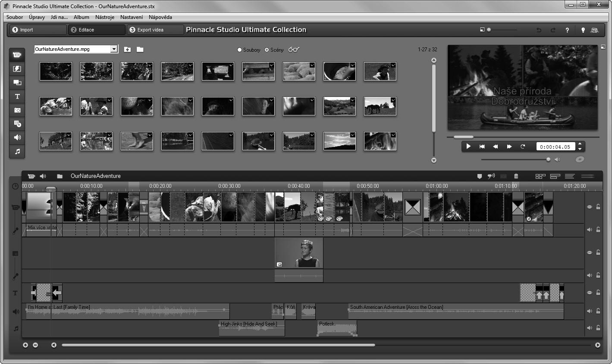Switch to Text list view

click(x=570, y=176)
